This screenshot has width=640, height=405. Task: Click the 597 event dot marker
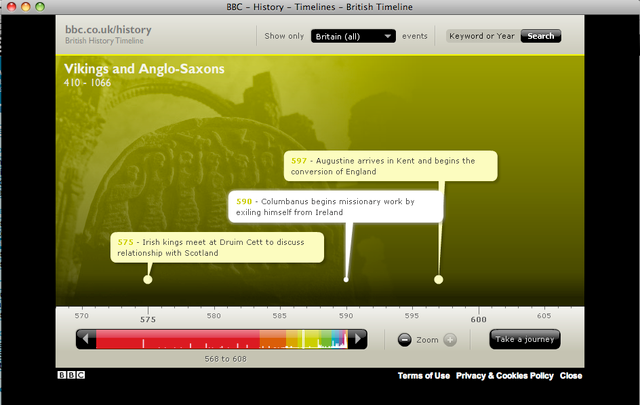[438, 280]
